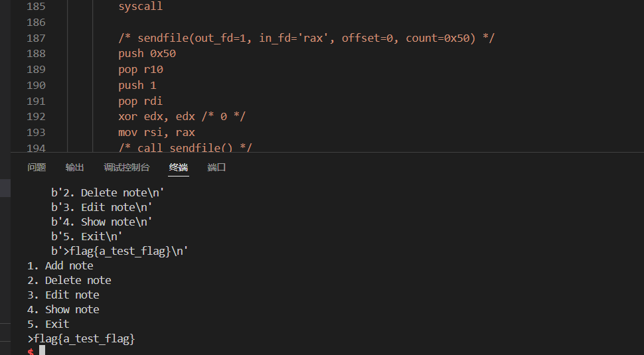Select the active 终端 (Terminal) tab
Image resolution: width=644 pixels, height=355 pixels.
point(179,167)
